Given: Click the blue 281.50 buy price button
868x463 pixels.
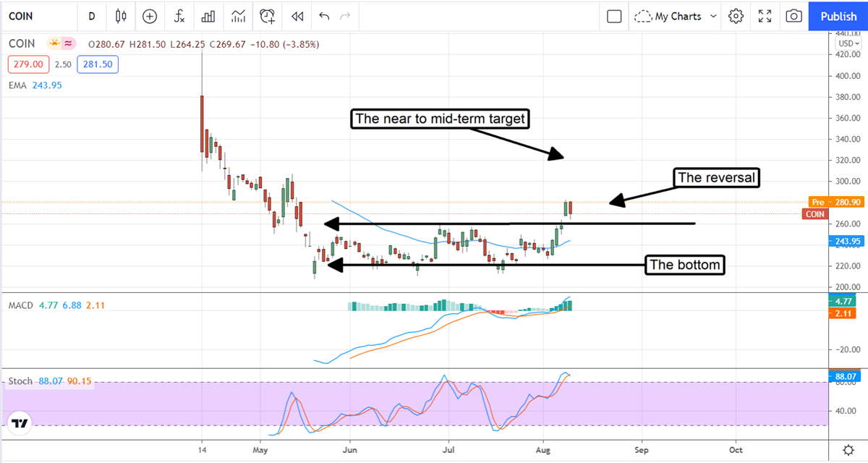Looking at the screenshot, I should (101, 64).
